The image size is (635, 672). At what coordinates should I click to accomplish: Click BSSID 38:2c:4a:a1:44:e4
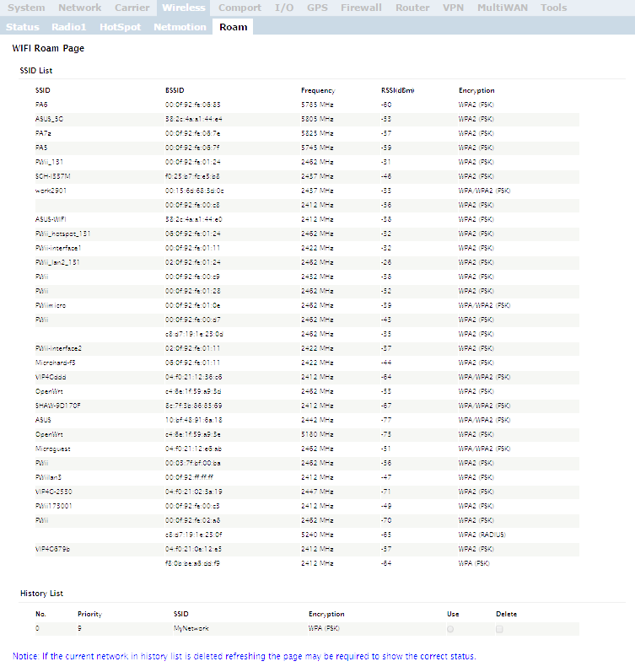click(x=194, y=119)
